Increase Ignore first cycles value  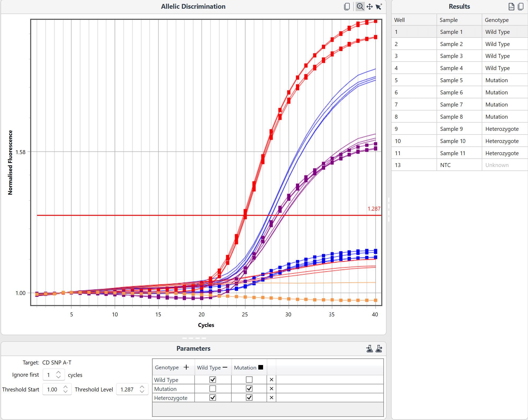click(x=58, y=372)
